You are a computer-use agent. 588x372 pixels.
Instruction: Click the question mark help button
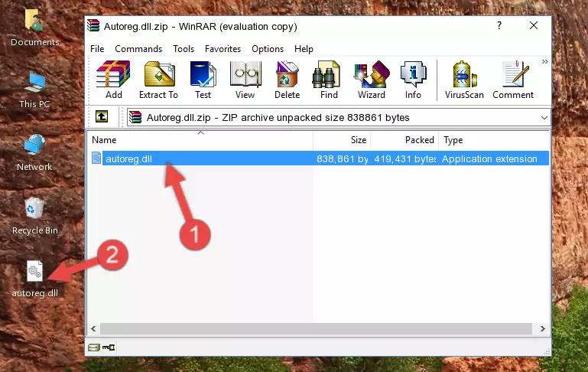click(499, 25)
